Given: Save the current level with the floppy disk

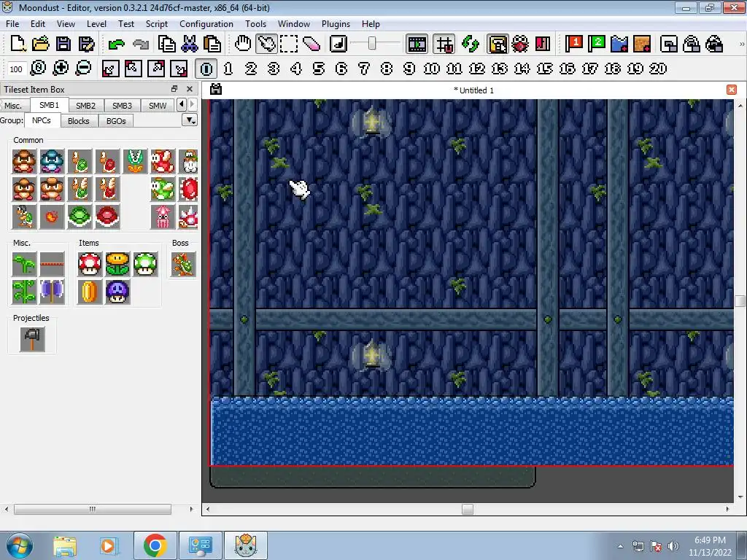Looking at the screenshot, I should [x=63, y=44].
